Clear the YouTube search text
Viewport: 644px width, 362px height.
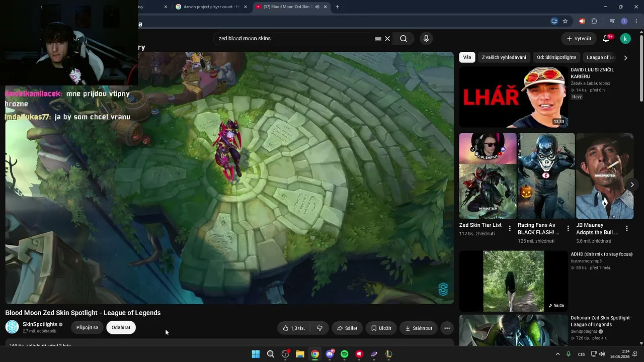[x=387, y=39]
